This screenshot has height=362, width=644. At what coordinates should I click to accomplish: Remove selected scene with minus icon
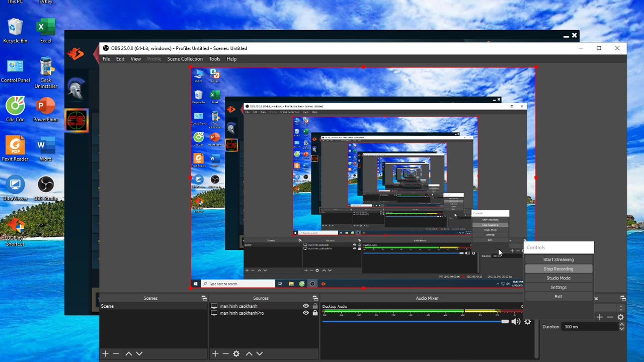click(116, 354)
